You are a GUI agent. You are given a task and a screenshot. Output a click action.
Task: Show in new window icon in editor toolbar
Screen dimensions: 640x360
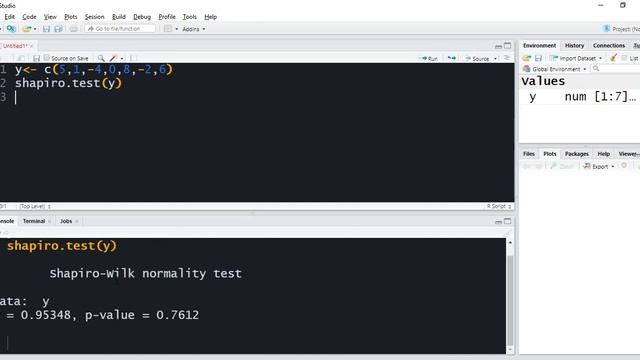[21, 58]
